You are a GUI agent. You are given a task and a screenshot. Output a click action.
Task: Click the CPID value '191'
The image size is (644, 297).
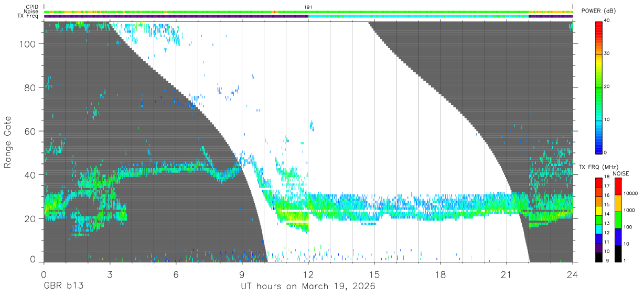[x=308, y=7]
